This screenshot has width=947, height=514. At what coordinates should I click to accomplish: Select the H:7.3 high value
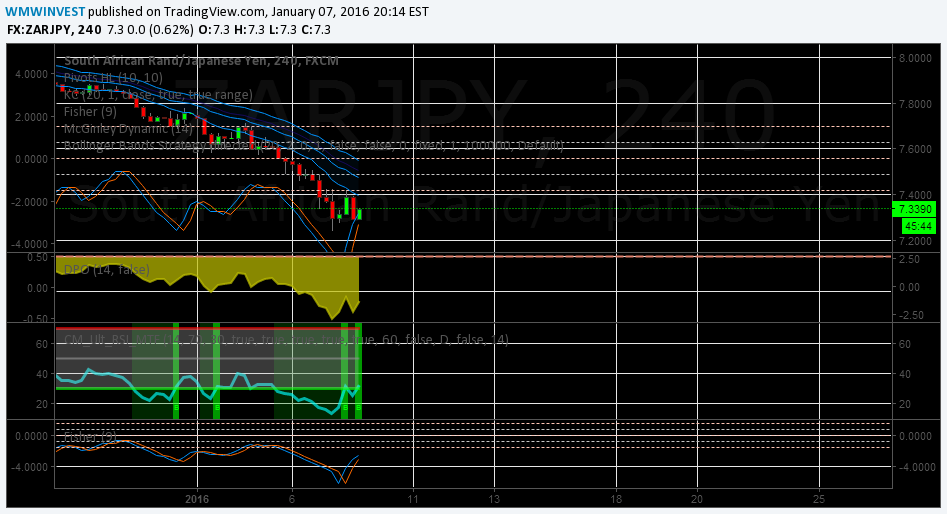point(248,30)
